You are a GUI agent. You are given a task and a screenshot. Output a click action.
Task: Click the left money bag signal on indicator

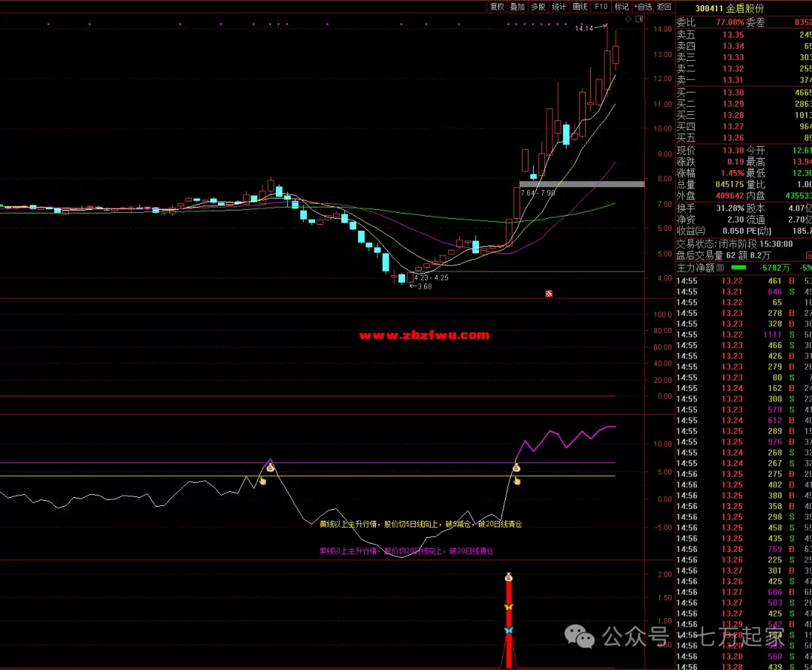point(271,468)
